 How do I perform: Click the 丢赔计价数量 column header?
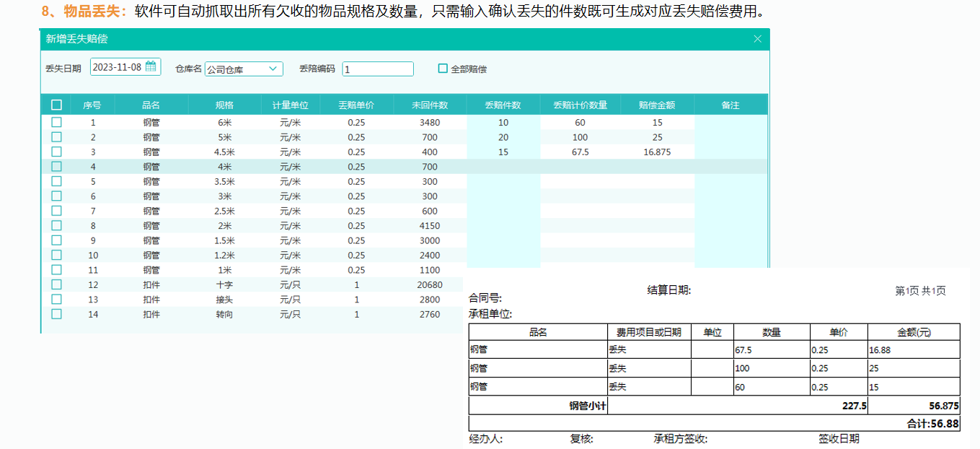point(581,105)
